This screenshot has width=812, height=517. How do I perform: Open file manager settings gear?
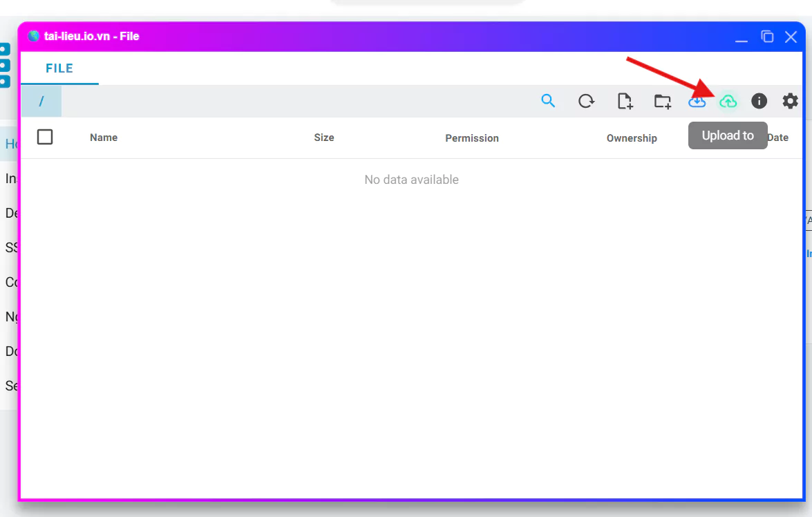pos(790,102)
